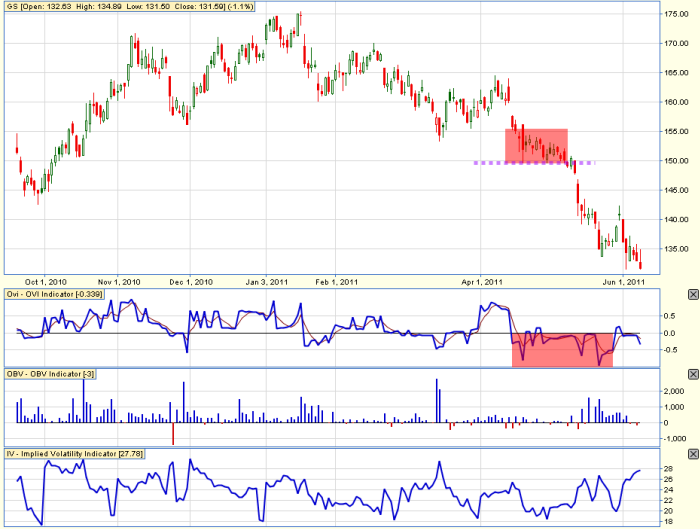Close the Implied Volatility Indicator panel
This screenshot has width=700, height=529.
tap(693, 454)
